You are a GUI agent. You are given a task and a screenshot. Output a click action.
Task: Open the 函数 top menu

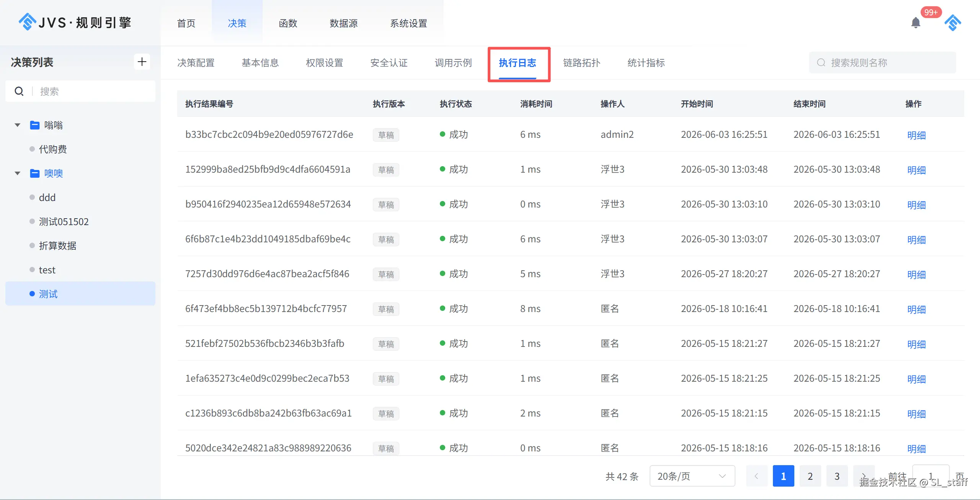[x=288, y=23]
